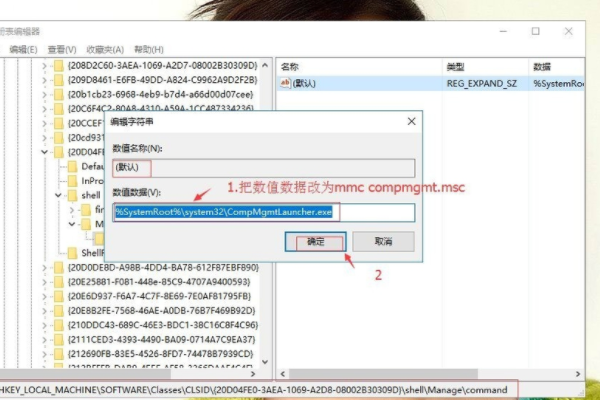Click tree pane horizontal scroll right arrow
Image resolution: width=600 pixels, height=400 pixels.
253,374
